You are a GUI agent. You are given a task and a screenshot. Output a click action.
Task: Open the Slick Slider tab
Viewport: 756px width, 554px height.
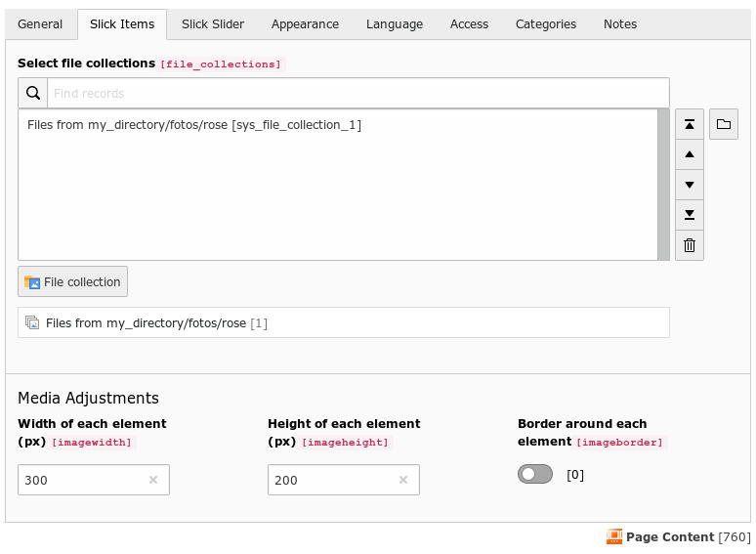[213, 24]
